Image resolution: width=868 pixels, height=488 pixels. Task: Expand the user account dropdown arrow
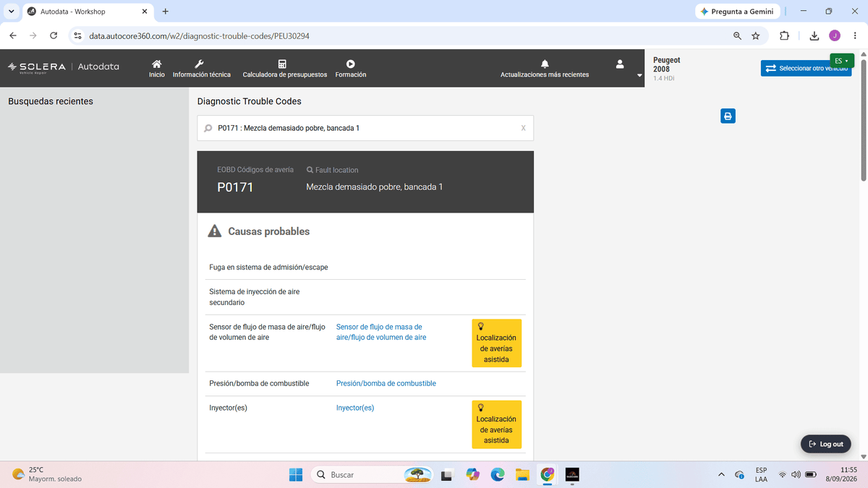[x=639, y=75]
